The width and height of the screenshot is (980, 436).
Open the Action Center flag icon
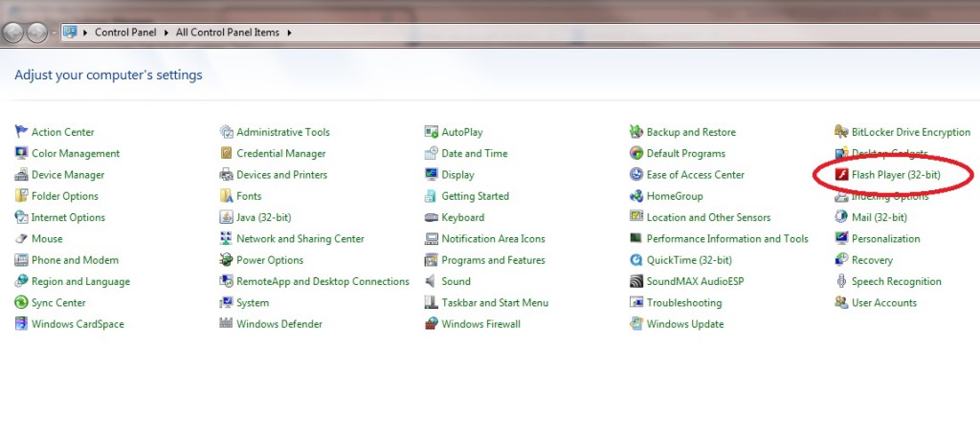pyautogui.click(x=21, y=132)
